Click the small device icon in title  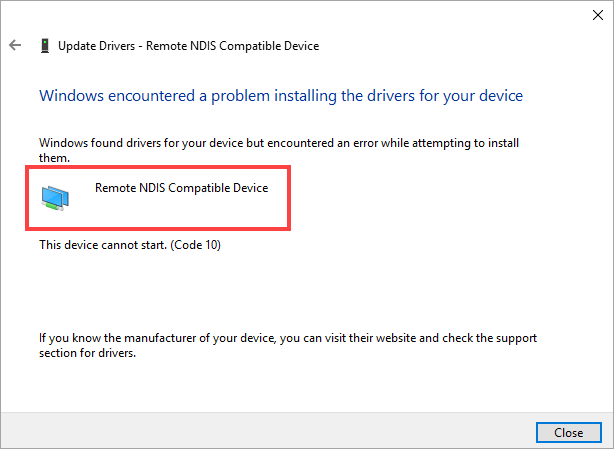pyautogui.click(x=44, y=46)
